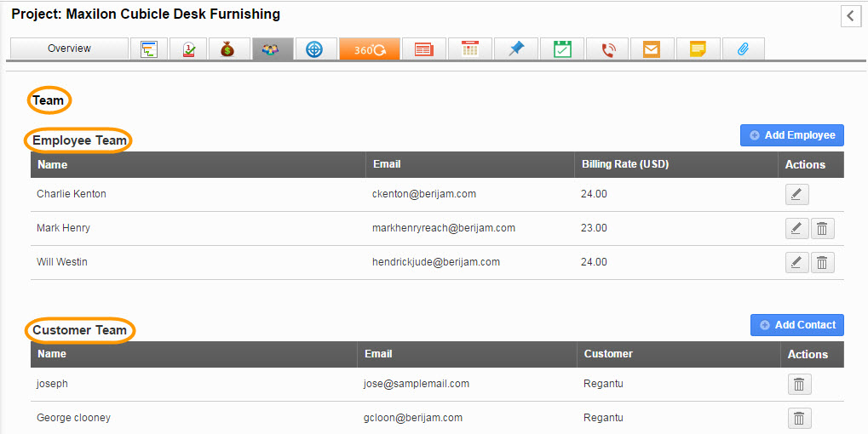The image size is (868, 434).
Task: Open the yellow sticky note tab
Action: click(x=698, y=49)
